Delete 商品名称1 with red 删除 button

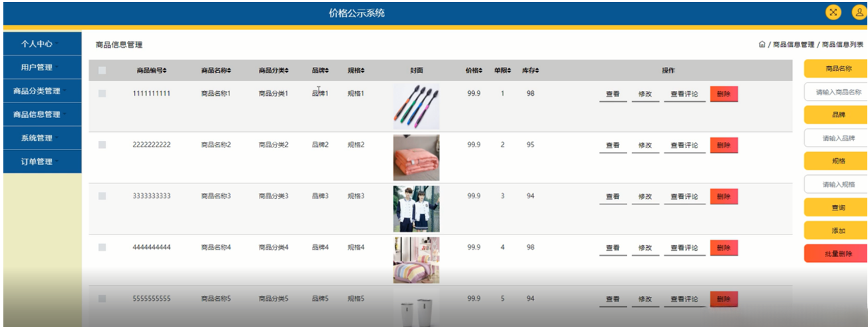point(724,94)
